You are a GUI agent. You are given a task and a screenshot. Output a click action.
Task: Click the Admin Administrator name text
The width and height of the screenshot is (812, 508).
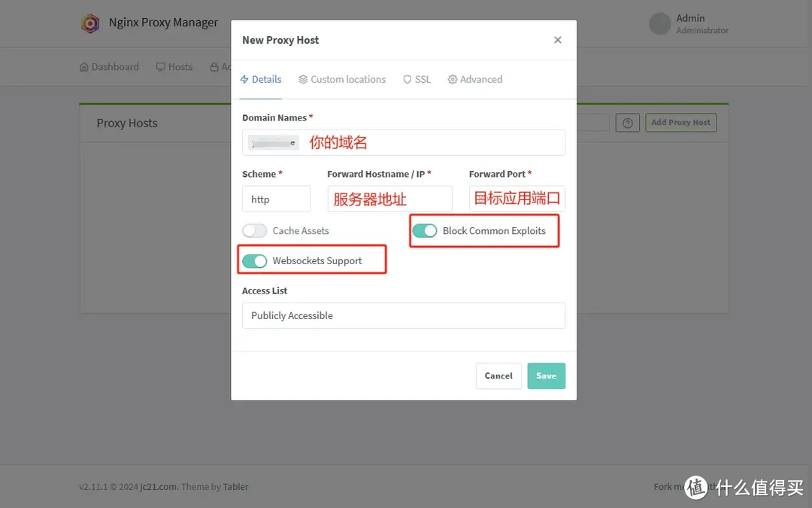click(x=702, y=24)
